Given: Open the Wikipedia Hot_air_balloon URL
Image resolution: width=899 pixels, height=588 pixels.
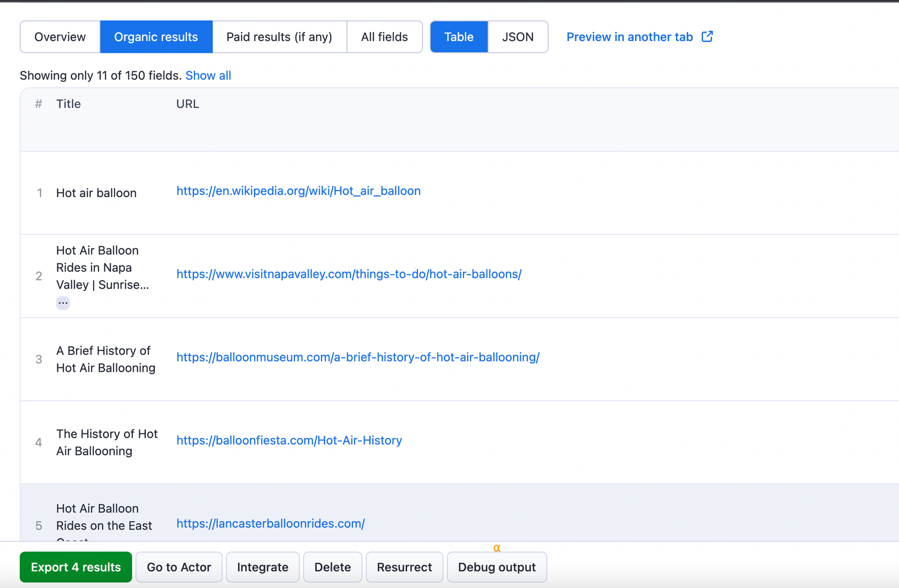Looking at the screenshot, I should 298,191.
